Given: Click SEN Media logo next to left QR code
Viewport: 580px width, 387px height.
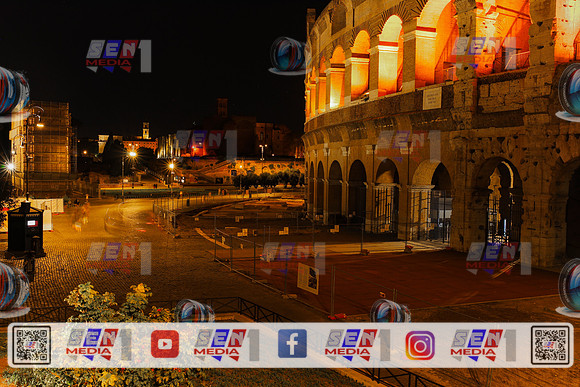Looking at the screenshot, I should tap(99, 344).
